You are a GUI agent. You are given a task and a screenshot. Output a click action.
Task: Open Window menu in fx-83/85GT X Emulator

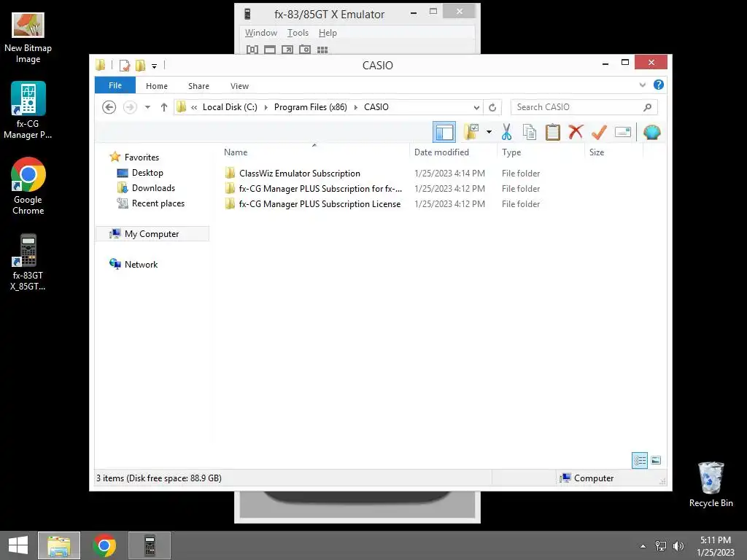[x=261, y=32]
